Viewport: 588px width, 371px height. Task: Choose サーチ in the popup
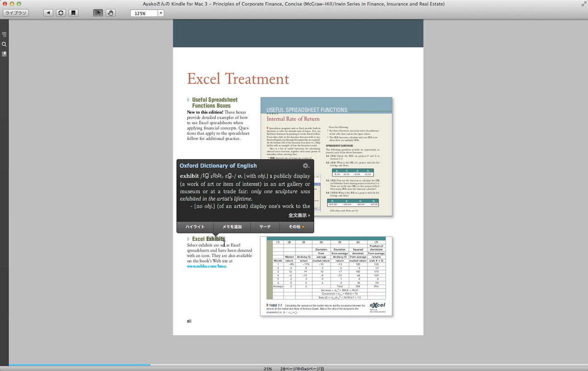coord(265,227)
